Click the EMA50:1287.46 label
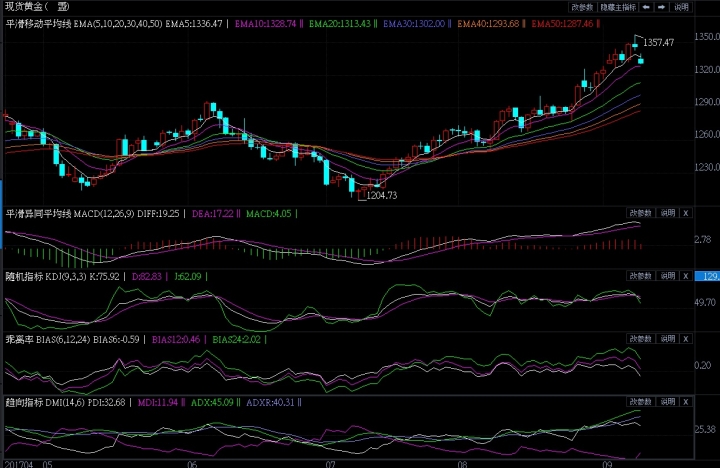 [x=562, y=23]
